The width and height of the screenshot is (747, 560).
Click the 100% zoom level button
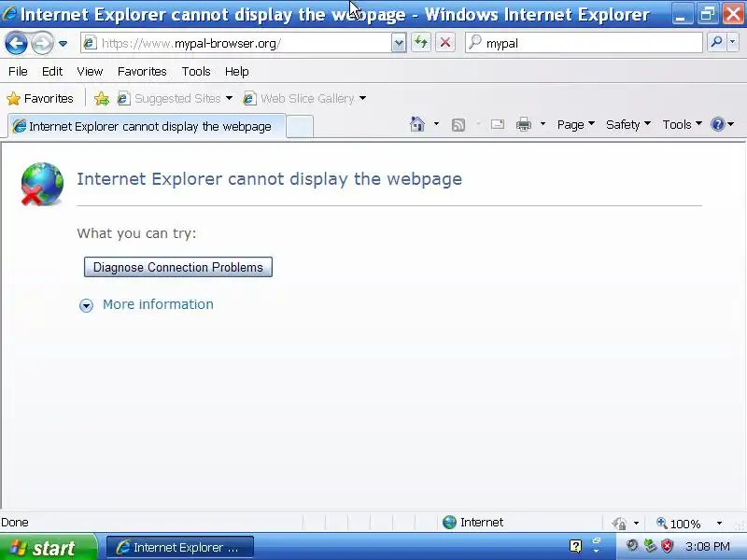point(680,524)
